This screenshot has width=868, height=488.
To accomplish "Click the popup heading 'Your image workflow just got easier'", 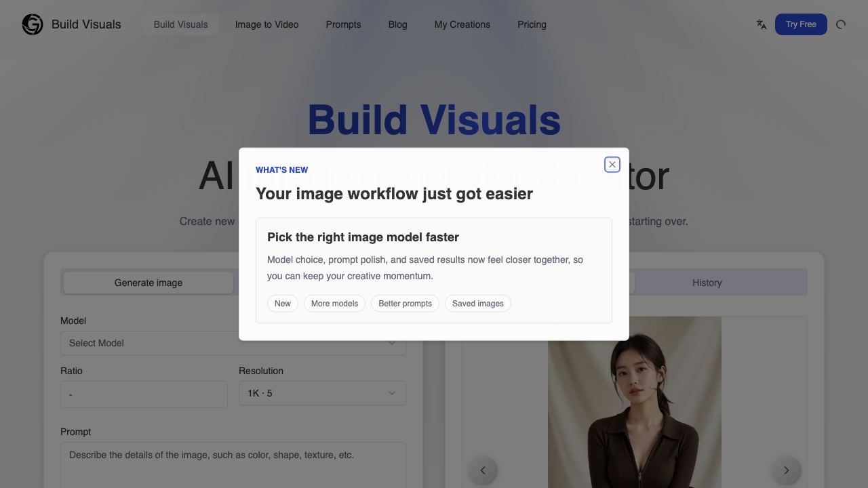I will pos(394,194).
